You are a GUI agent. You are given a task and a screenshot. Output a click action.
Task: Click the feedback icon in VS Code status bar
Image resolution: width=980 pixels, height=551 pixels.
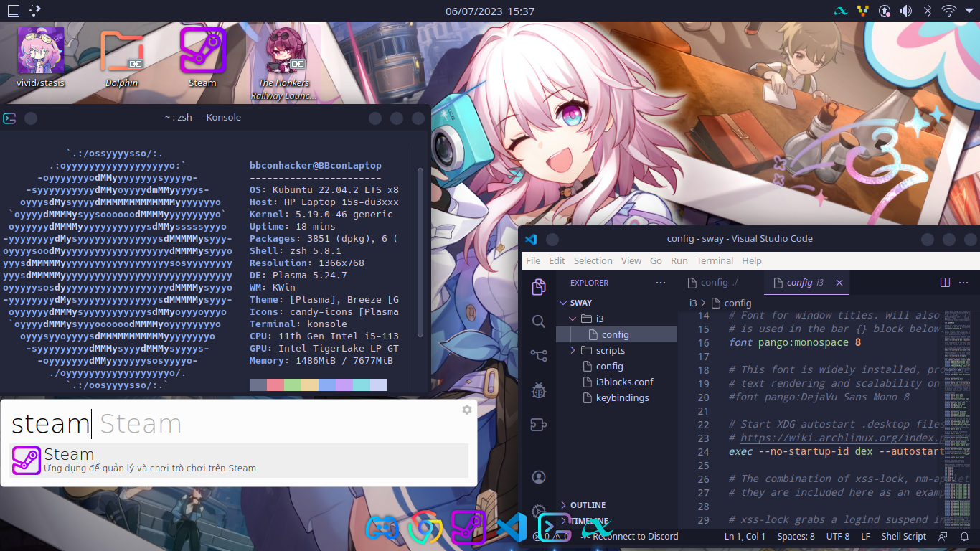click(x=943, y=536)
